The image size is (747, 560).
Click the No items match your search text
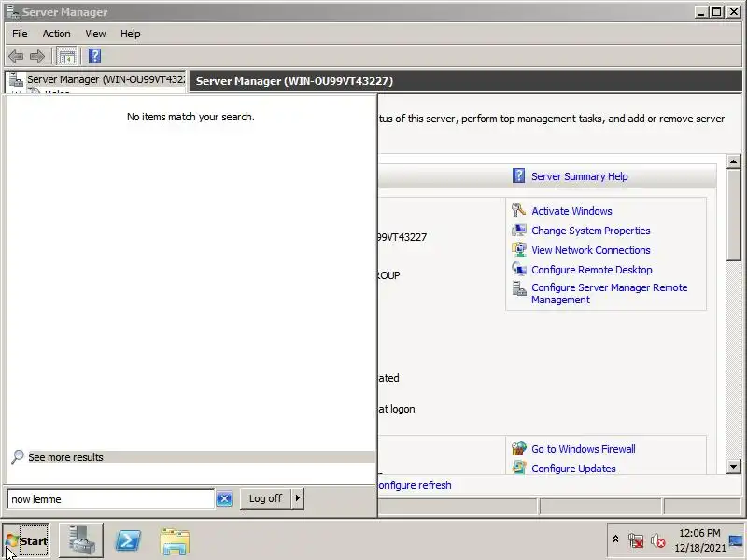[x=190, y=117]
